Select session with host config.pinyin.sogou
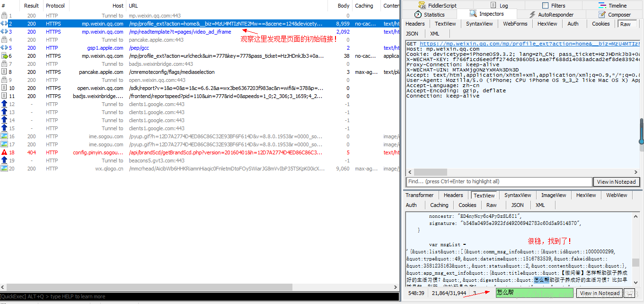This screenshot has height=304, width=644. click(199, 152)
